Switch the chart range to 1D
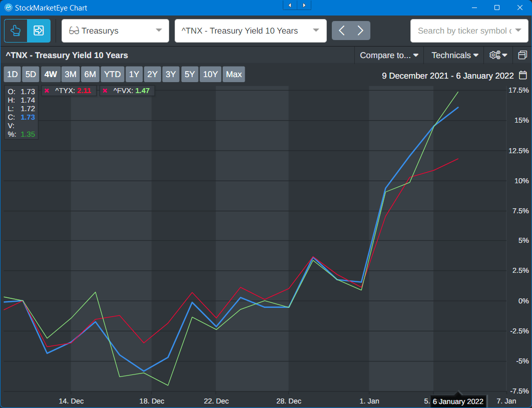This screenshot has width=532, height=408. click(x=12, y=75)
